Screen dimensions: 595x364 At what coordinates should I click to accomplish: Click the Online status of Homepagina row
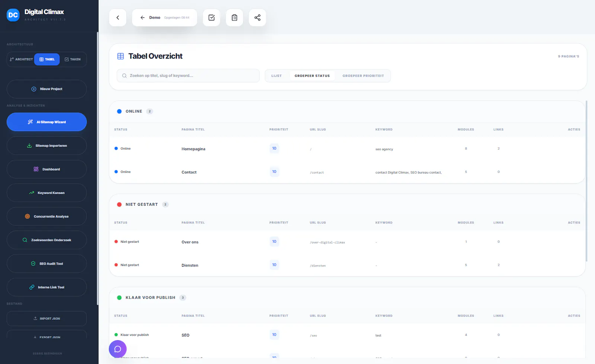[x=123, y=148]
